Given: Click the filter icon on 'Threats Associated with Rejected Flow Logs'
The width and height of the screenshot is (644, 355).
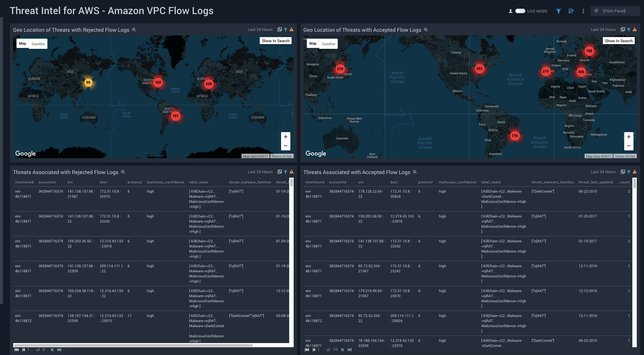Looking at the screenshot, I should point(285,172).
